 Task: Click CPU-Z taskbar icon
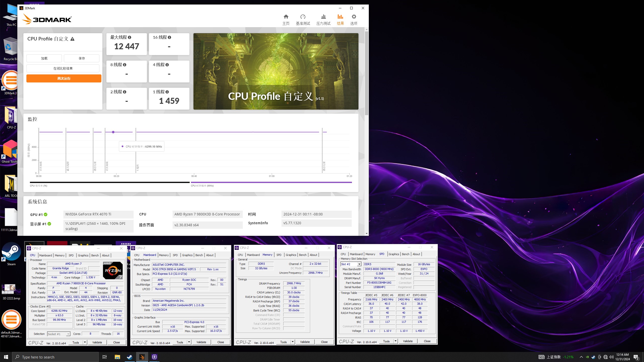click(x=154, y=357)
